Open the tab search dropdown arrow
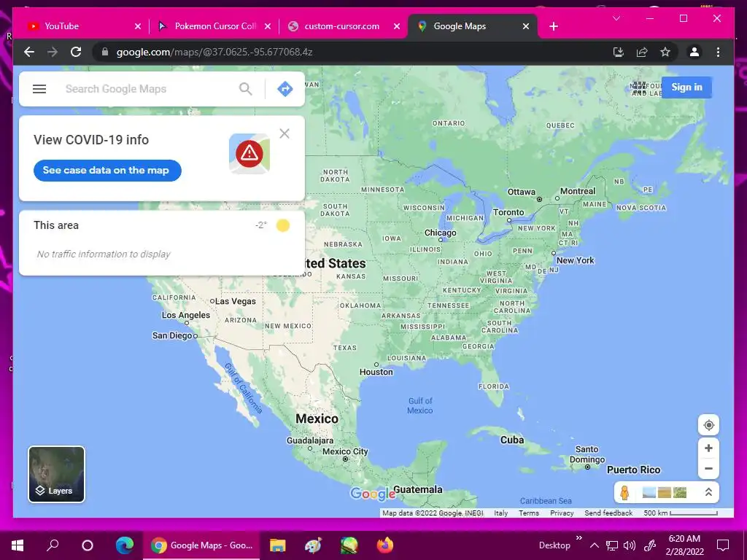Viewport: 747px width, 560px height. tap(616, 18)
